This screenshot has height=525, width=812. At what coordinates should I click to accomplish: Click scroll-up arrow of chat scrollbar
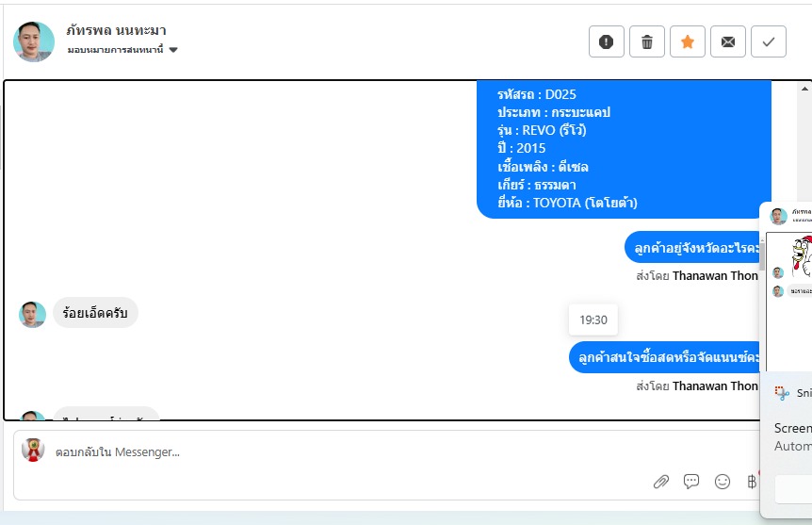pos(804,89)
